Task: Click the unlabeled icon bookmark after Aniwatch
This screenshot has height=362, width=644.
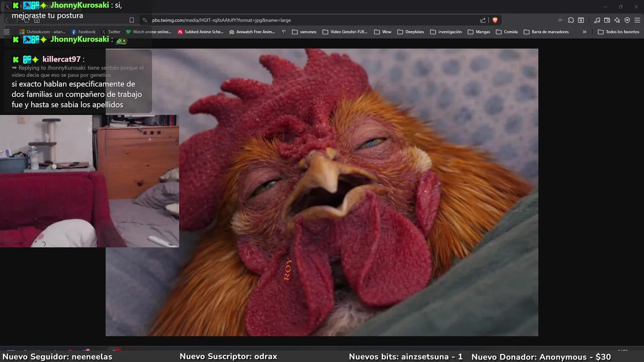Action: tap(284, 32)
